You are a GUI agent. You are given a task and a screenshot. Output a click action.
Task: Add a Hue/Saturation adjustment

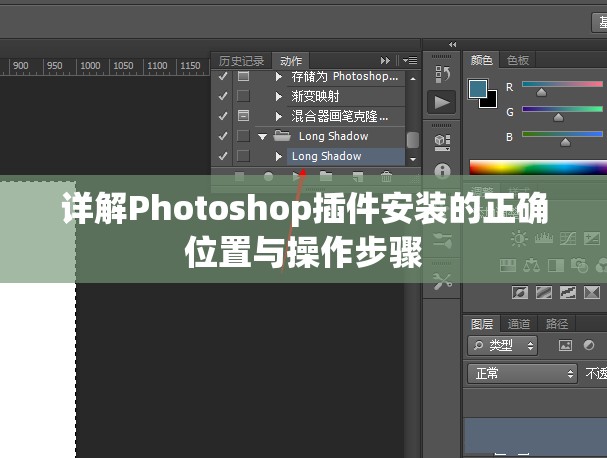point(508,266)
